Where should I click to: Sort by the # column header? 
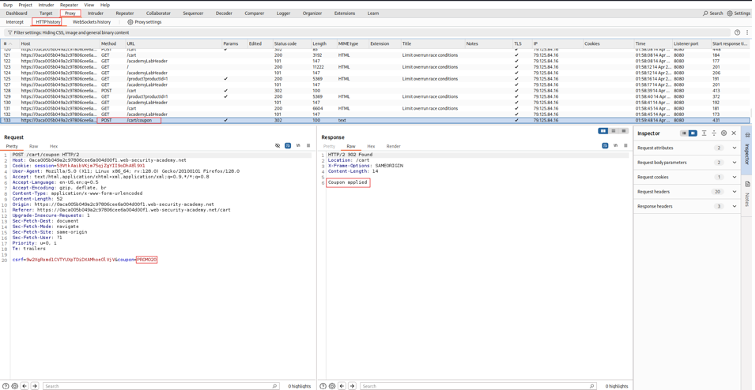(10, 44)
